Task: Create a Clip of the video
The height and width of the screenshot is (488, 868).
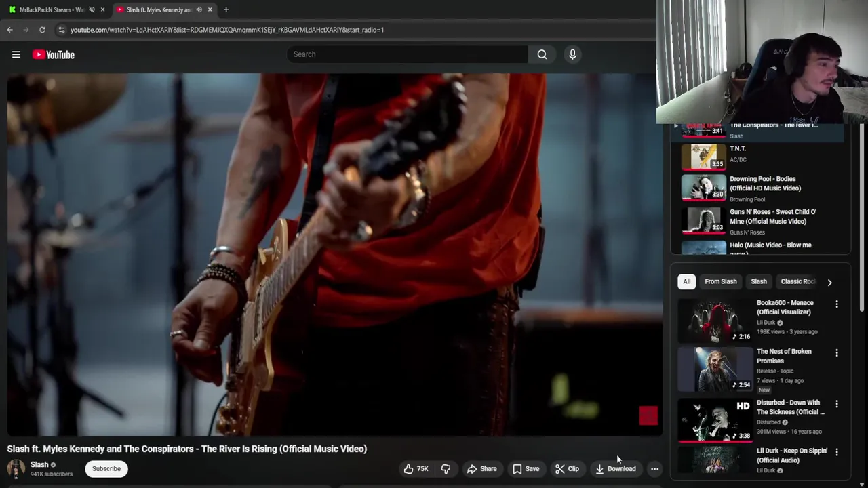Action: [567, 469]
